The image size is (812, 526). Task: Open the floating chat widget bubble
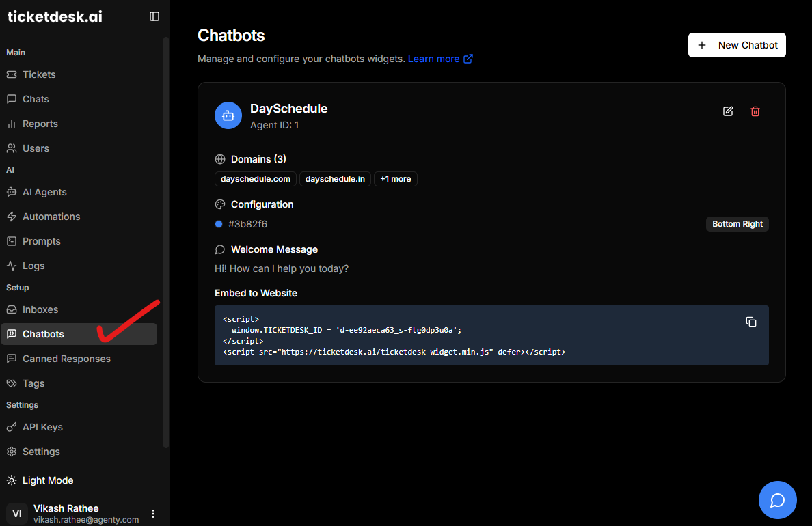[x=777, y=500]
